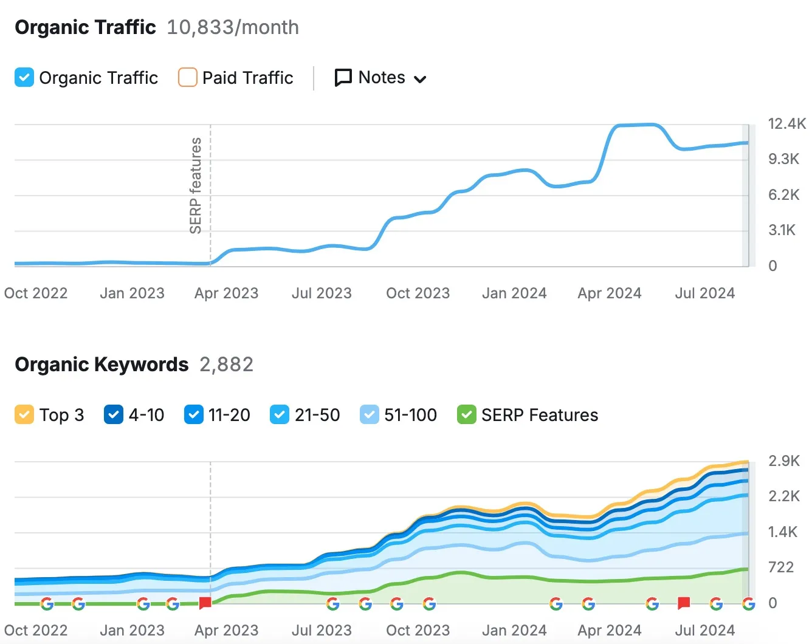Click the Notes speech bubble icon
The width and height of the screenshot is (812, 644).
point(343,78)
